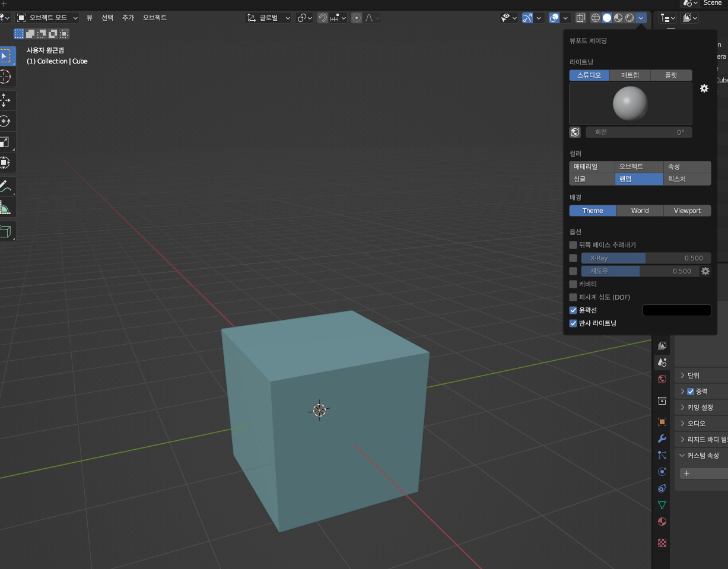Open the 뷰 menu
This screenshot has height=569, width=728.
[90, 18]
